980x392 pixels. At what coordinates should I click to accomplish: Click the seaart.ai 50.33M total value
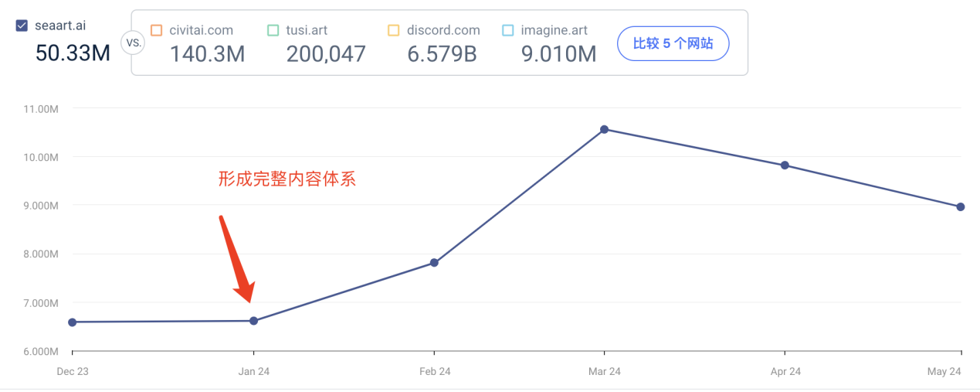click(73, 53)
